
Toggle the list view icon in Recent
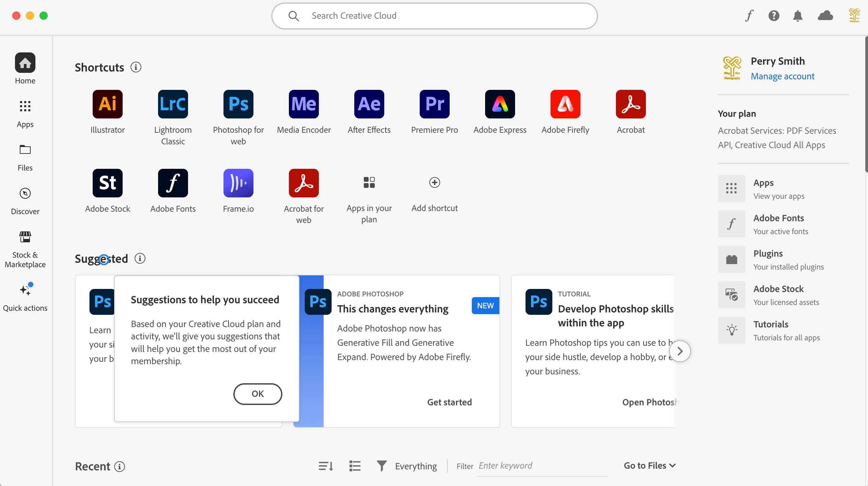[355, 466]
